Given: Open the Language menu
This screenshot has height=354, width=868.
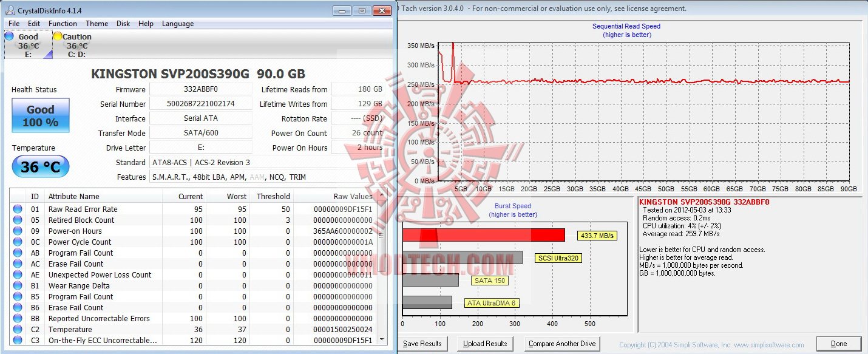Looking at the screenshot, I should coord(178,24).
